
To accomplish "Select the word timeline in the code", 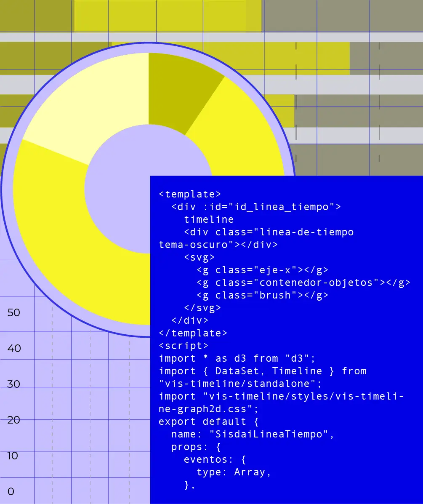I will click(x=209, y=219).
